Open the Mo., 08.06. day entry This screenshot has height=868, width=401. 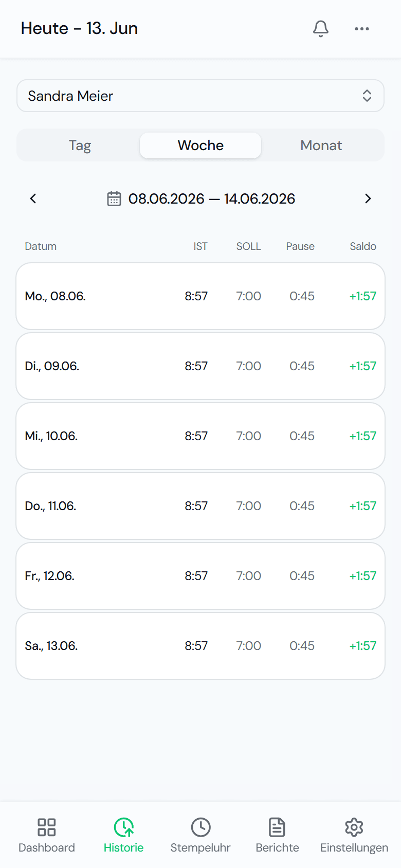click(x=200, y=296)
